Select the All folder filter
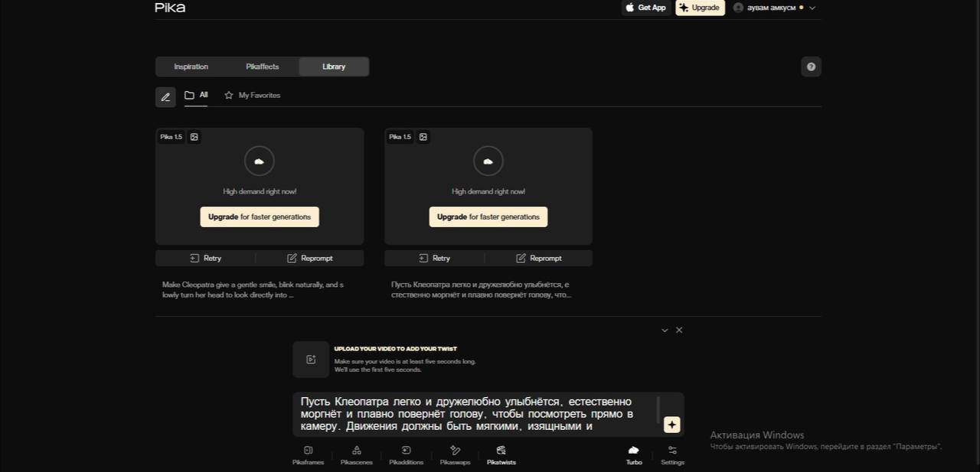Viewport: 980px width, 472px height. (x=196, y=96)
